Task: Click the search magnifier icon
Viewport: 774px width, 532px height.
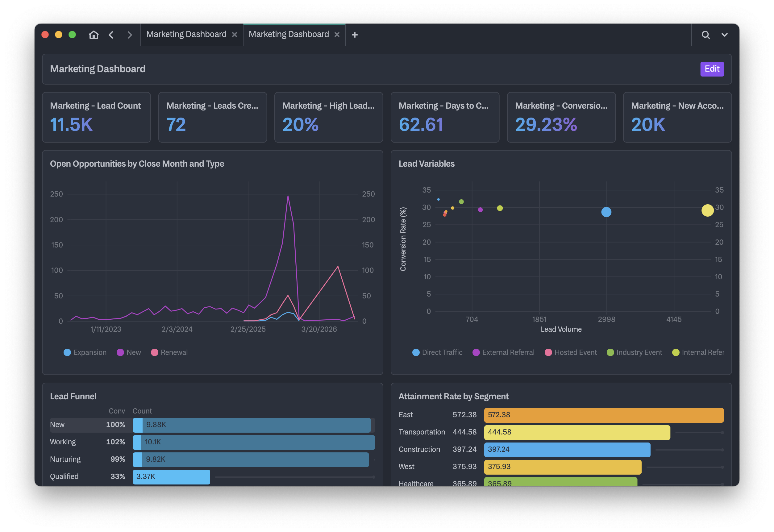Action: click(705, 35)
